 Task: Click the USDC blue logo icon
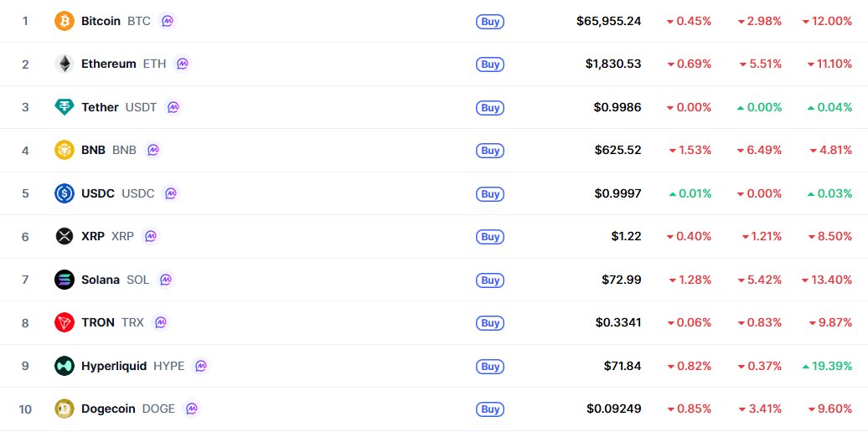65,193
